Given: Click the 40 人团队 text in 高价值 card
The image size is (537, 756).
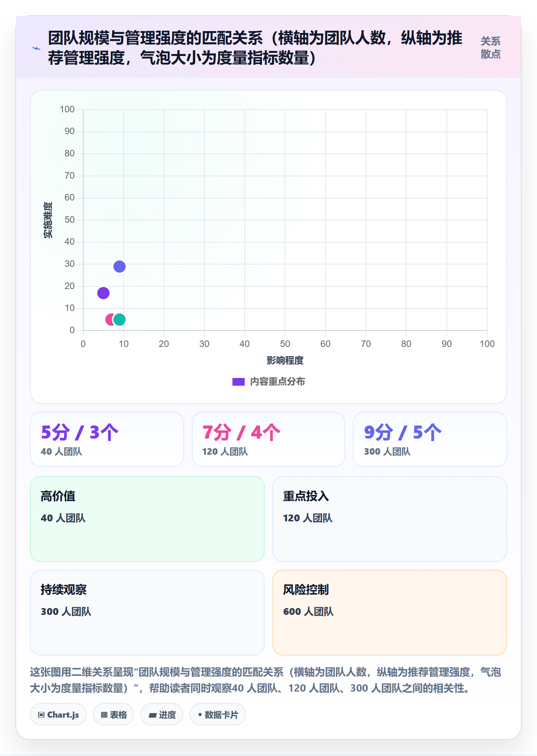Looking at the screenshot, I should click(x=63, y=518).
